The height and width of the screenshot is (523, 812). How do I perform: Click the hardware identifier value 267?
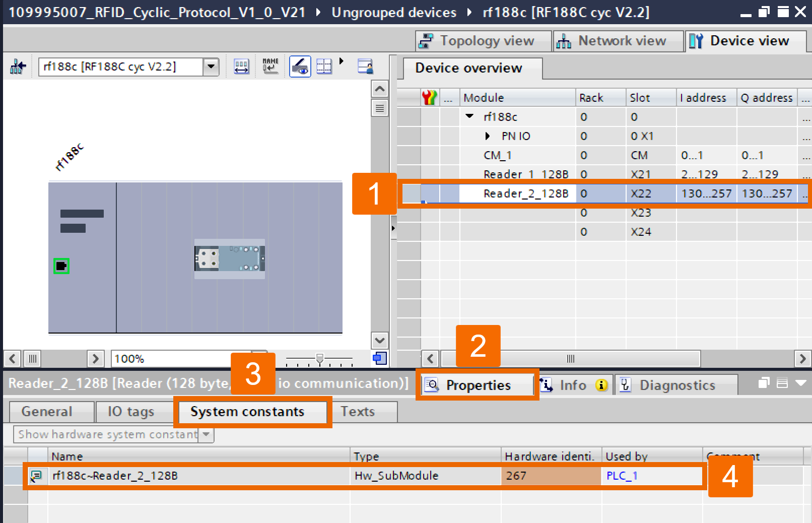point(551,476)
